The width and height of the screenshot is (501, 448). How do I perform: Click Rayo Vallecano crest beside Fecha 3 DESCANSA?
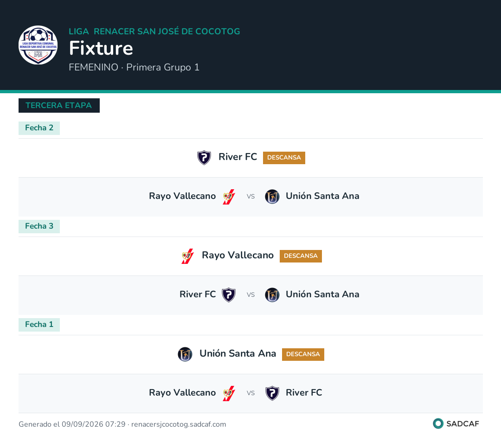187,256
